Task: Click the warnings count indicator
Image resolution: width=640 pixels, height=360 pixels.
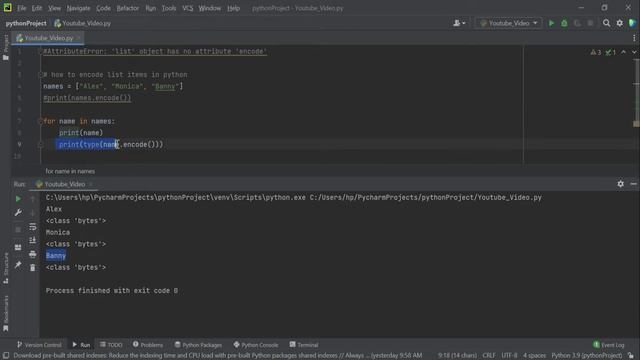Action: [x=596, y=52]
